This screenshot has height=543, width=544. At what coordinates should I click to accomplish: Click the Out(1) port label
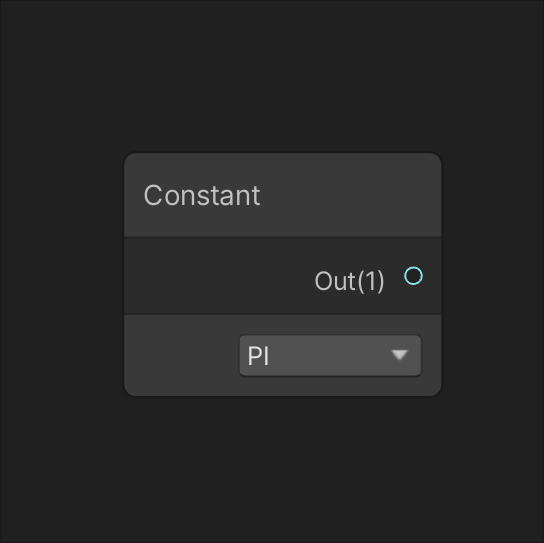click(349, 281)
